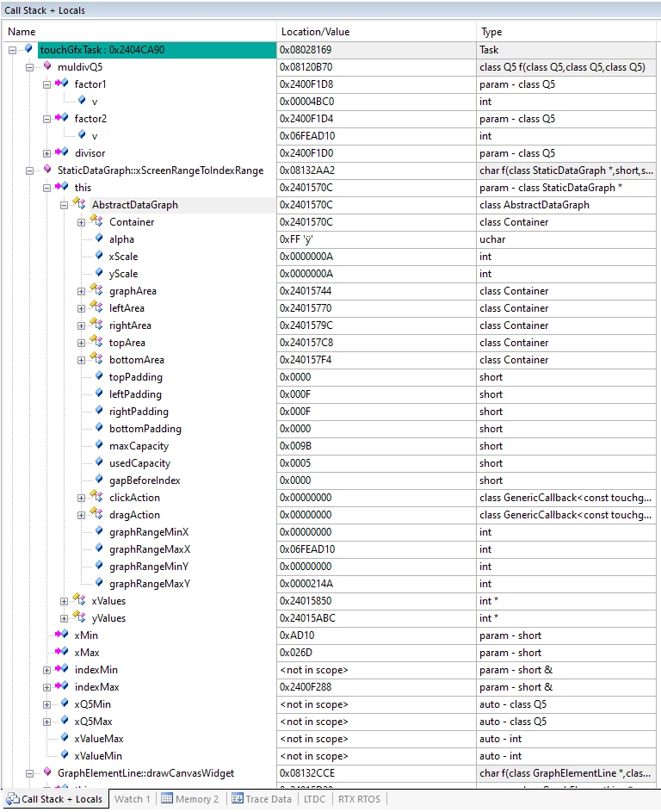Collapse the factor2 parameter node
This screenshot has width=661, height=812.
tap(46, 119)
